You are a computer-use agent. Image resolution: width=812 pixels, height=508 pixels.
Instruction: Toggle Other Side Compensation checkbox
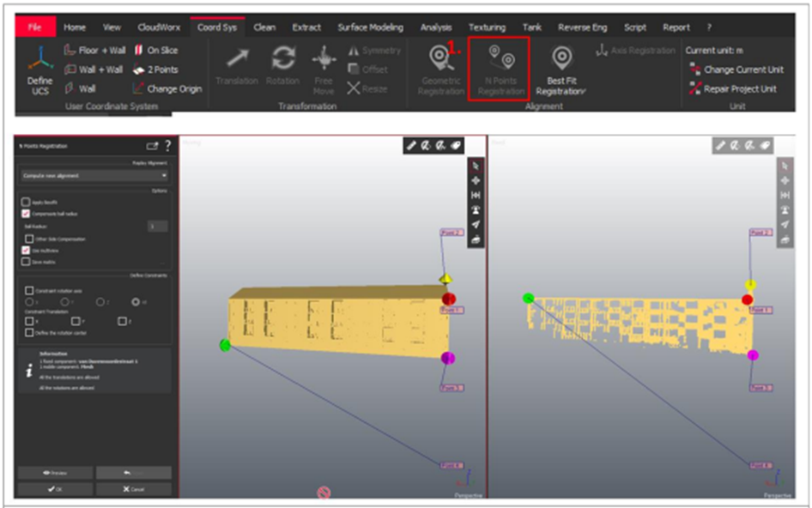(29, 239)
